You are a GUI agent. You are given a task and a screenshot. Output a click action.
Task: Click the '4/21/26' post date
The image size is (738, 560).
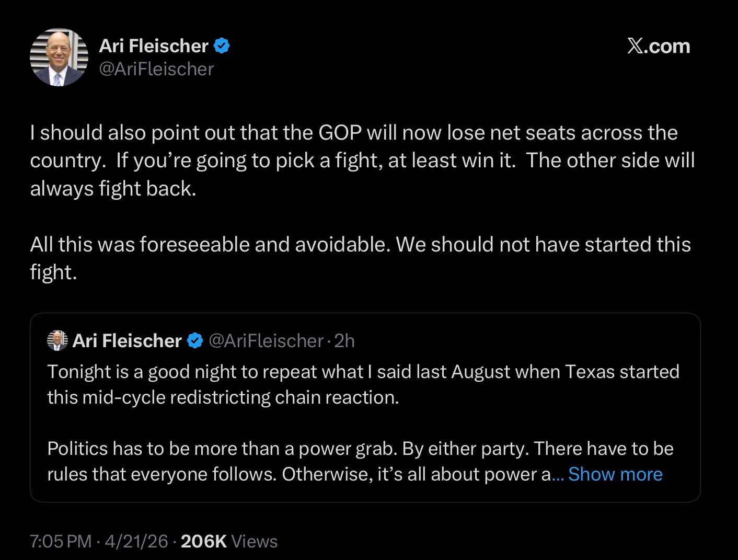(136, 541)
